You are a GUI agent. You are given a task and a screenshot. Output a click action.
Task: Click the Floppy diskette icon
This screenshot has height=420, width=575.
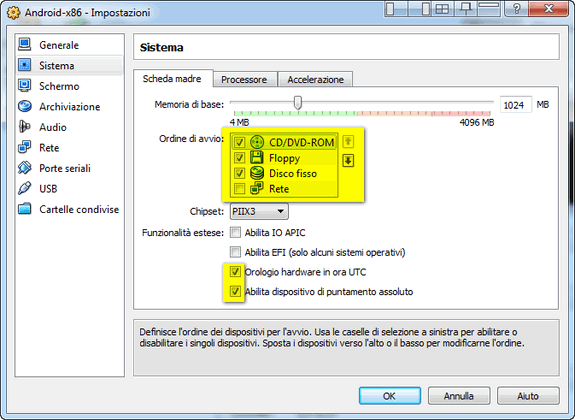[257, 158]
